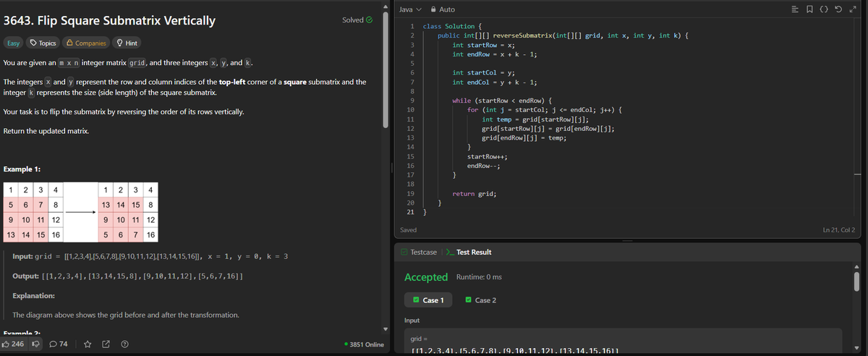Click the Auto lock setting

click(443, 9)
